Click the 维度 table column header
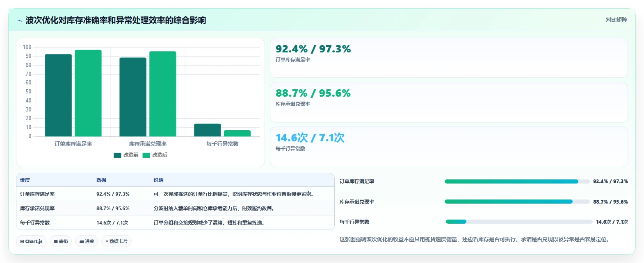The image size is (644, 263). (25, 180)
